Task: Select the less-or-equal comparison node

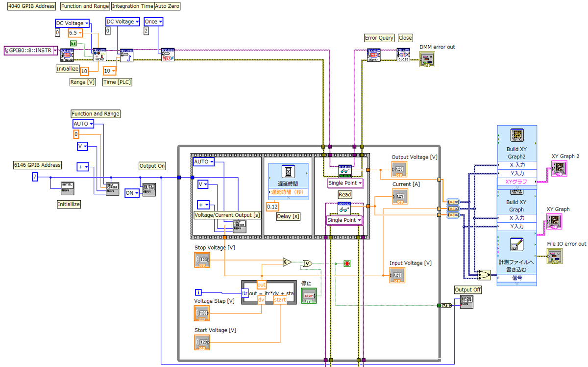Action: [287, 262]
